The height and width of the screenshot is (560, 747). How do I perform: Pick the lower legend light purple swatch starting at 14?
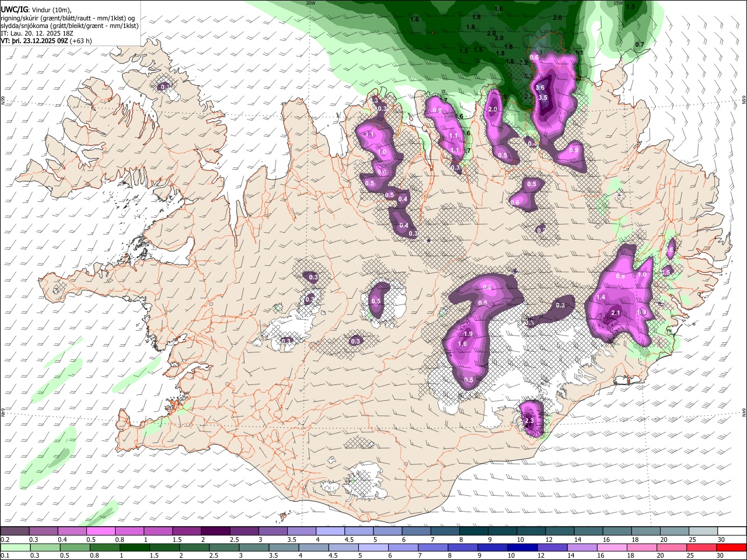tap(582, 547)
